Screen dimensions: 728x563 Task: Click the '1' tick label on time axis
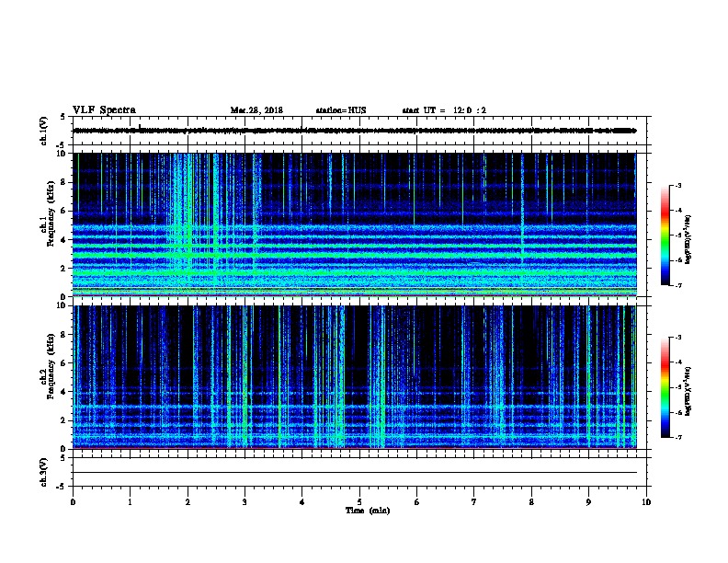130,502
